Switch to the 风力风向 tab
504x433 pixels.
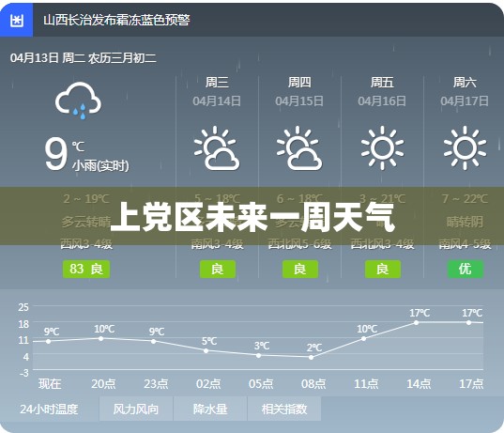(x=136, y=409)
